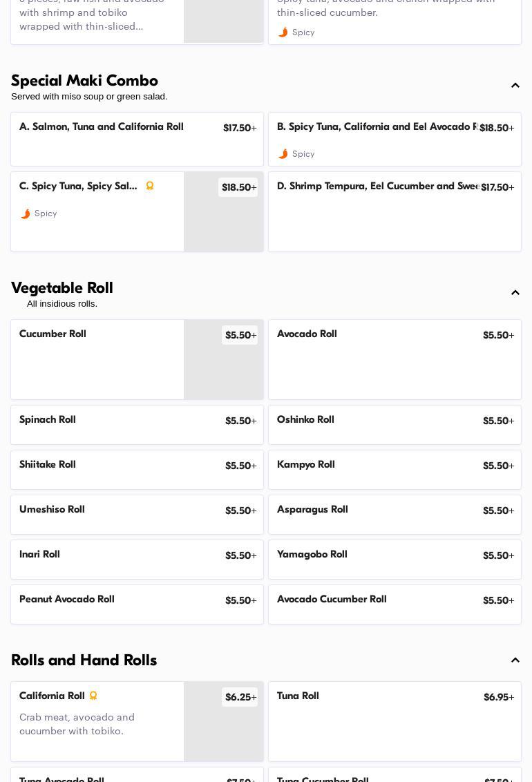Click the $6.95+ price on Tuna Roll
The height and width of the screenshot is (782, 532).
coord(498,698)
